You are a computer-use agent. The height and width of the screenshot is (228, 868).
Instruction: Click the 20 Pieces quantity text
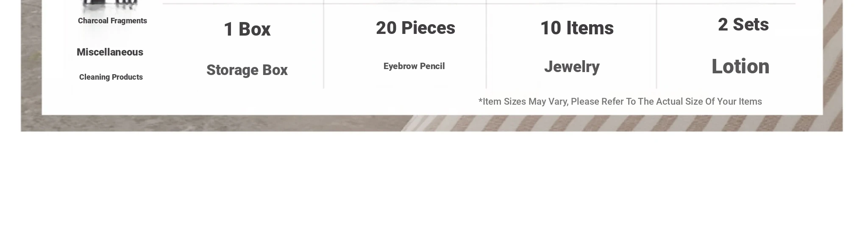415,28
